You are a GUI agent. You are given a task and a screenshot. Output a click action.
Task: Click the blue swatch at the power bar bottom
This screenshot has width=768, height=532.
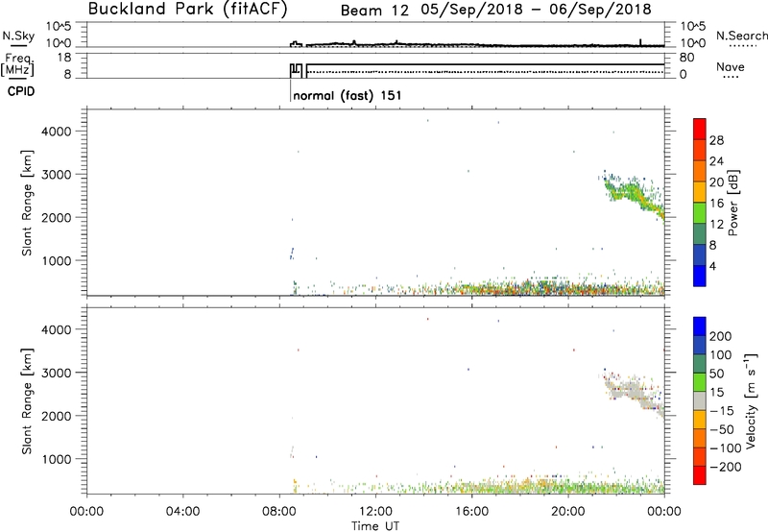pyautogui.click(x=700, y=276)
